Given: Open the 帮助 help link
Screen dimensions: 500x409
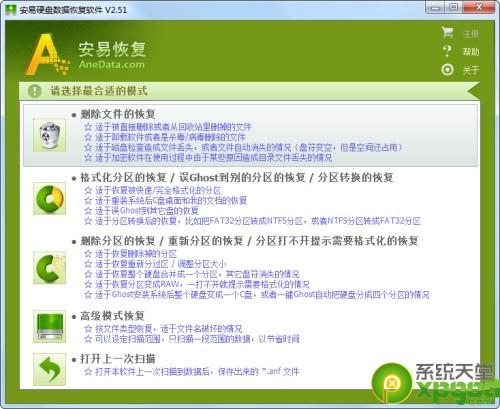Looking at the screenshot, I should pyautogui.click(x=471, y=52).
